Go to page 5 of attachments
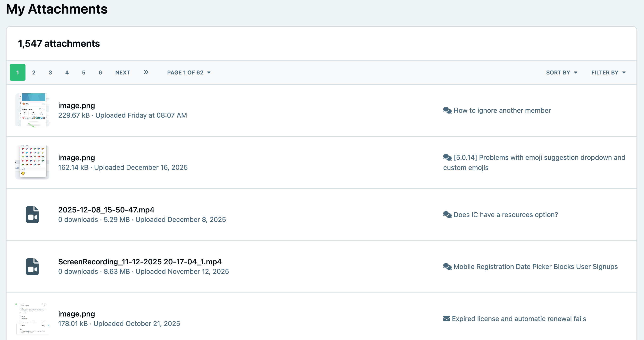The image size is (644, 340). point(84,73)
